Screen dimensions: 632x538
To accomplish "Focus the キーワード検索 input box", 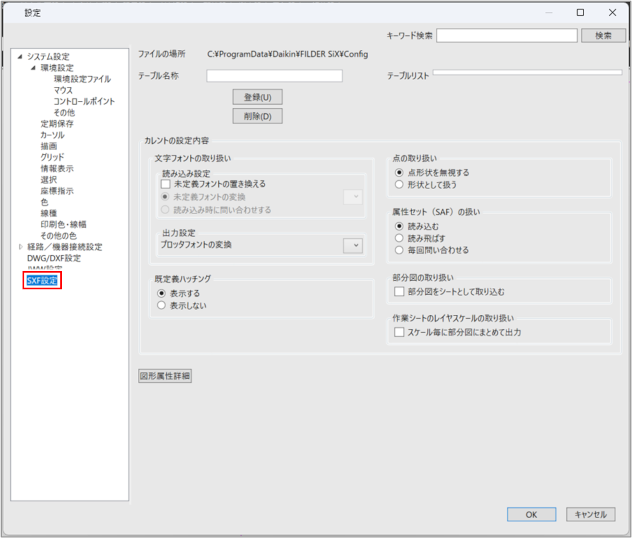I will [506, 35].
